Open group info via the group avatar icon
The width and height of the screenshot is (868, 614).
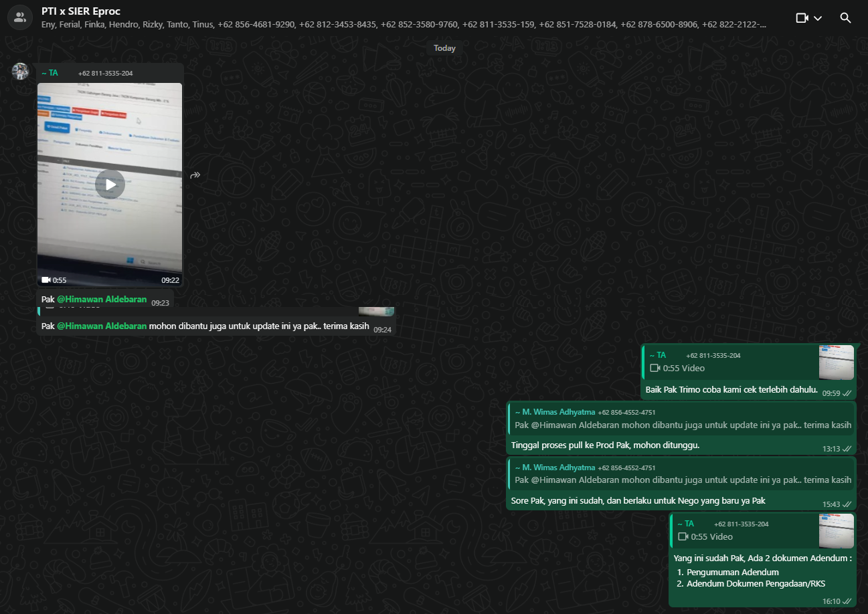pos(19,18)
